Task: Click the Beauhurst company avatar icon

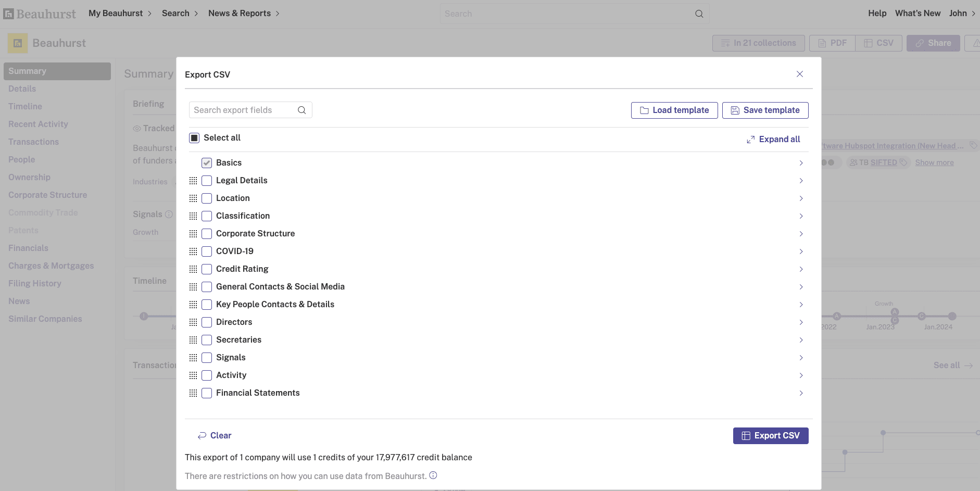Action: [x=18, y=43]
